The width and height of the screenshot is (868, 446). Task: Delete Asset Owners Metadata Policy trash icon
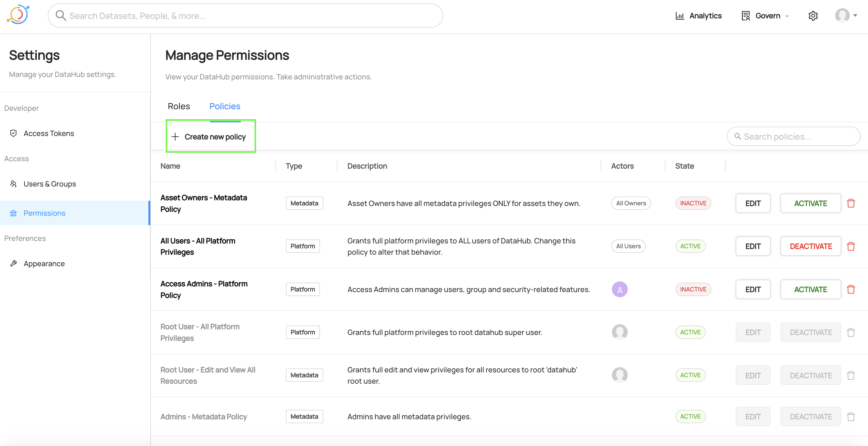coord(851,203)
